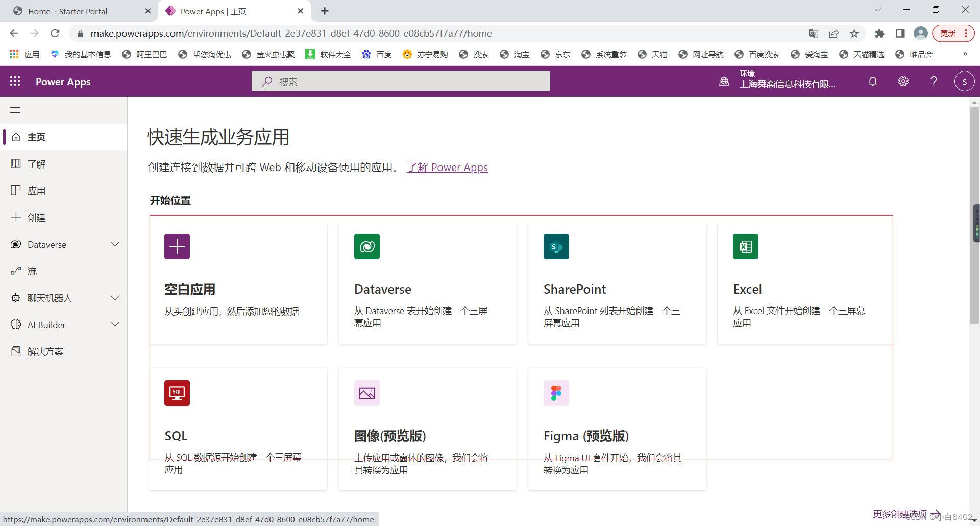Open the settings gear in Power Apps header
Image resolution: width=980 pixels, height=526 pixels.
point(903,81)
